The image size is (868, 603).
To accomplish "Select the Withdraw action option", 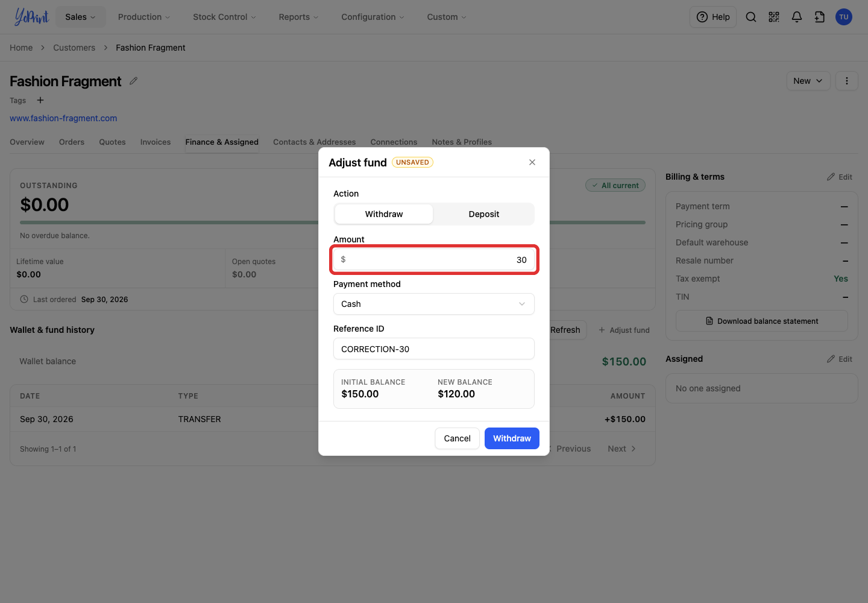I will 384,214.
